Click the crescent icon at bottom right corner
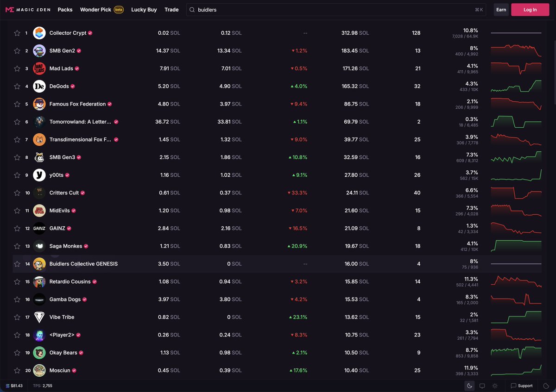 [546, 386]
